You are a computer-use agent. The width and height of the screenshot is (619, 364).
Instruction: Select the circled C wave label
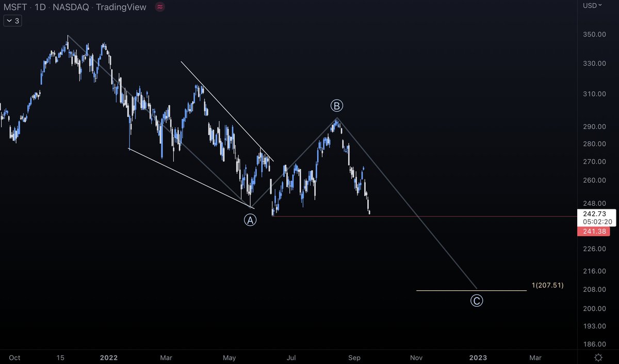coord(477,300)
